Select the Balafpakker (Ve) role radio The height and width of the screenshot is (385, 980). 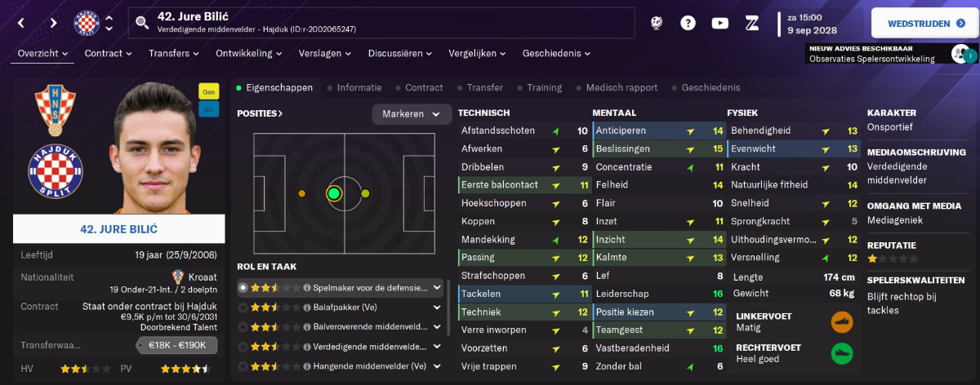(243, 308)
